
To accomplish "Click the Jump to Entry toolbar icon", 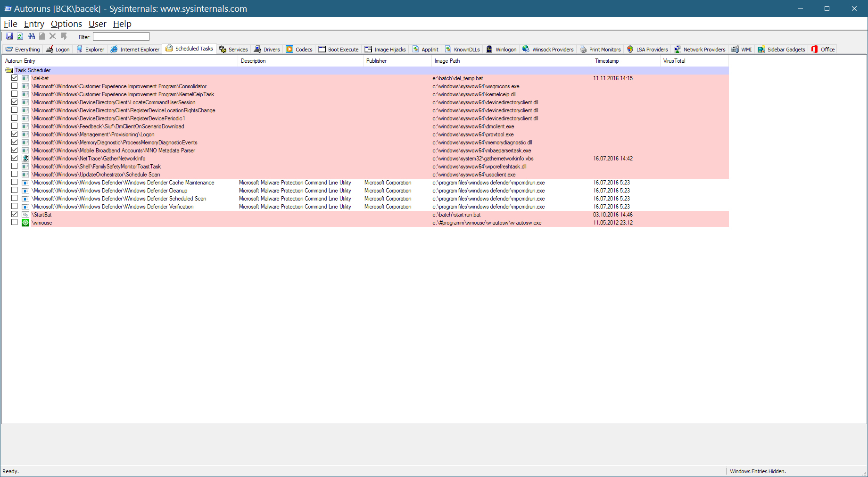I will coord(64,36).
